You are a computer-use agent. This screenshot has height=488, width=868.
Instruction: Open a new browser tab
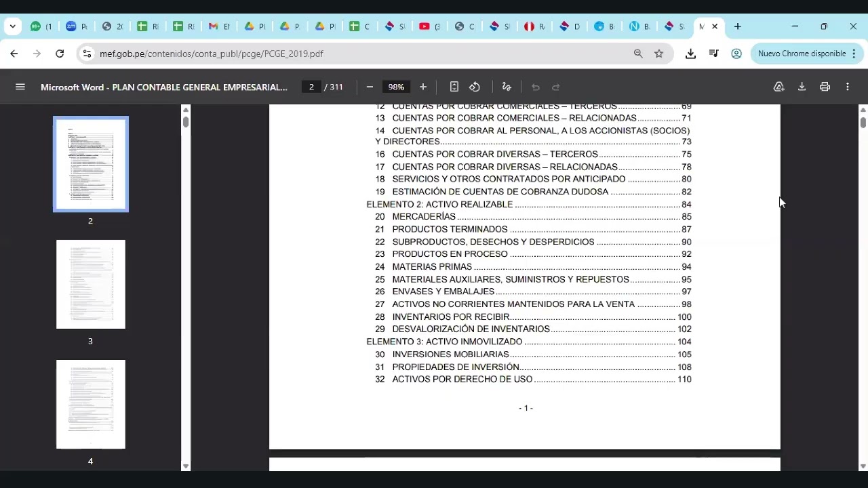click(x=738, y=26)
